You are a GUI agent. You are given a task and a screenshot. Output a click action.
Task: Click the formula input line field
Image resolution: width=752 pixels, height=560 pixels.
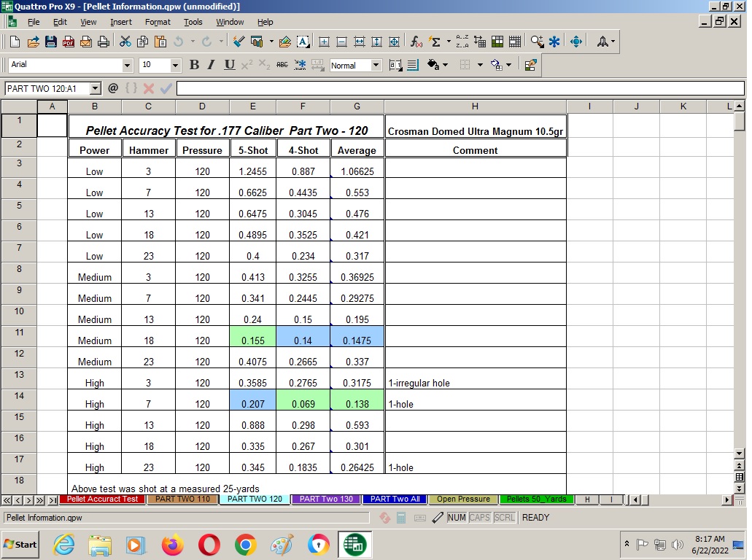click(460, 88)
